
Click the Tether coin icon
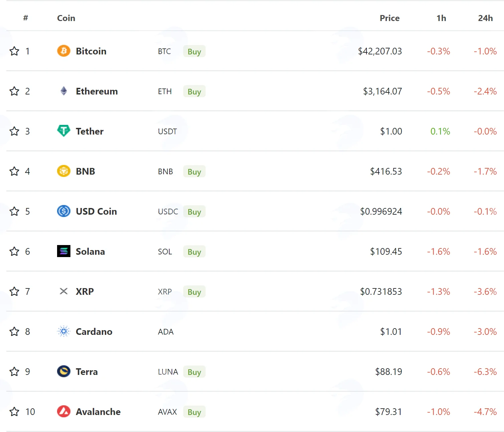coord(64,131)
